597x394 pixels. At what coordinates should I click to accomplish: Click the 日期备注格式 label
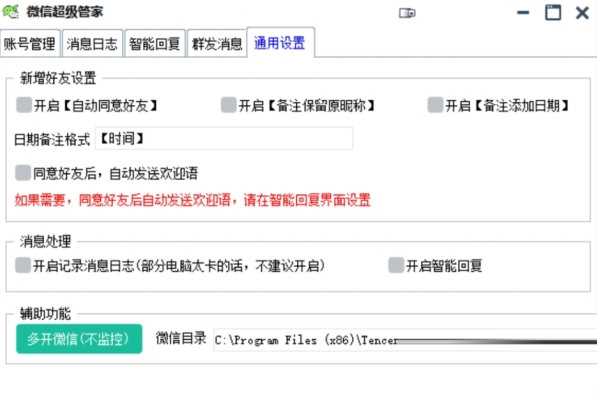pyautogui.click(x=52, y=140)
